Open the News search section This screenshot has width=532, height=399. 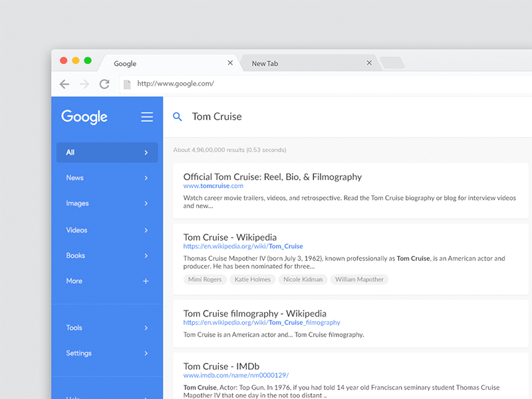(74, 178)
